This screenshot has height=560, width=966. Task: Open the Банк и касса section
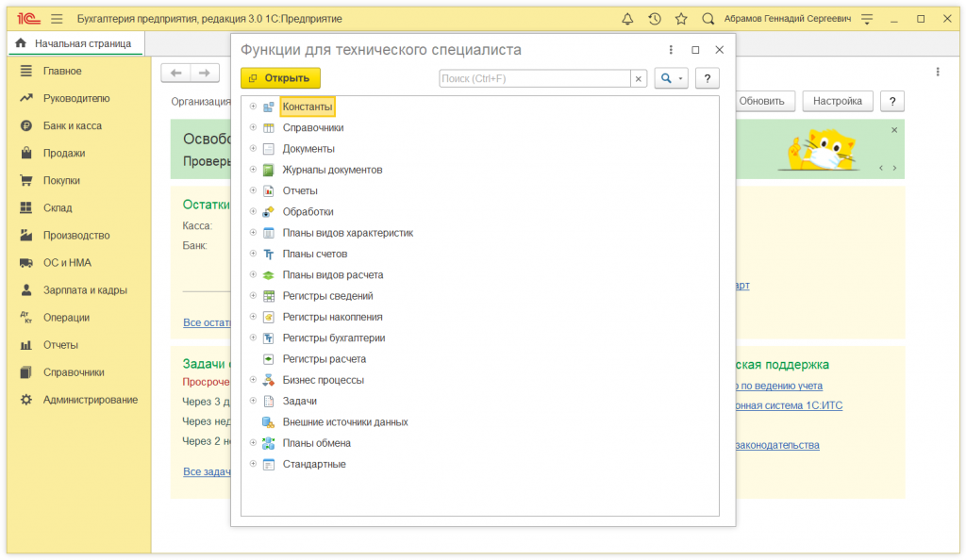pyautogui.click(x=72, y=125)
